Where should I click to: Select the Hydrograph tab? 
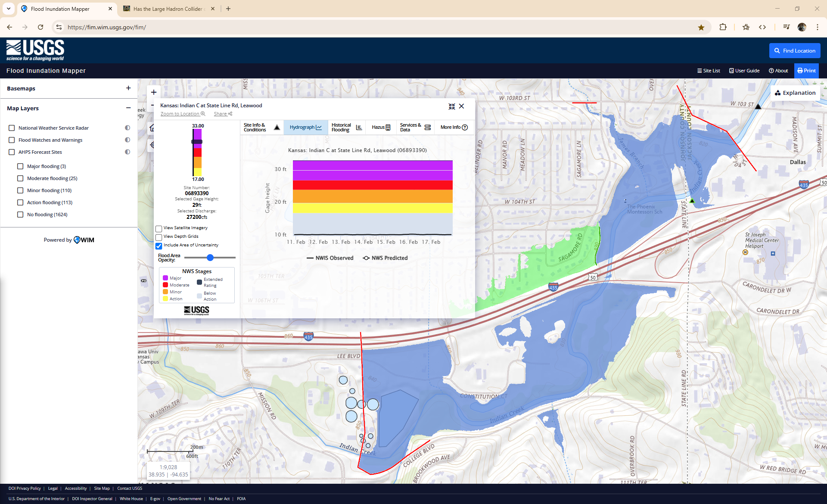pyautogui.click(x=306, y=128)
